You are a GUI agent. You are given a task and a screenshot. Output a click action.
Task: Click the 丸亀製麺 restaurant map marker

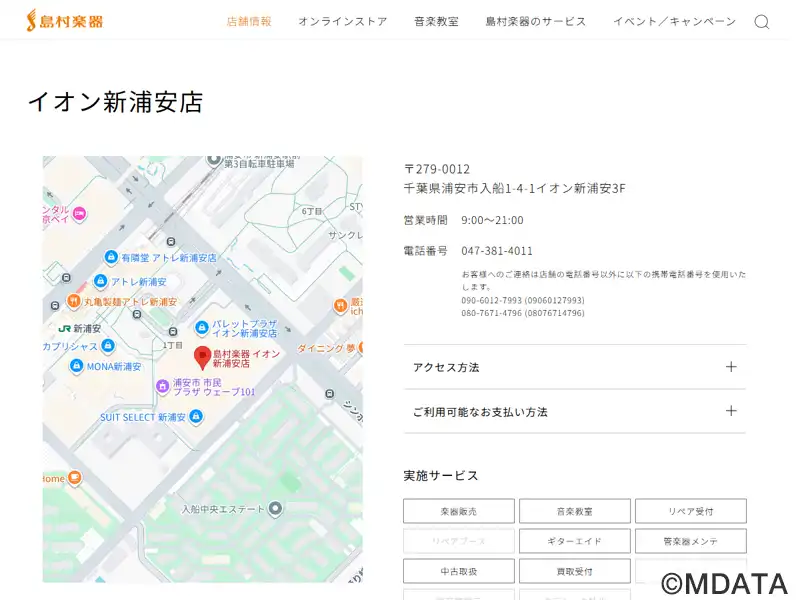point(74,301)
